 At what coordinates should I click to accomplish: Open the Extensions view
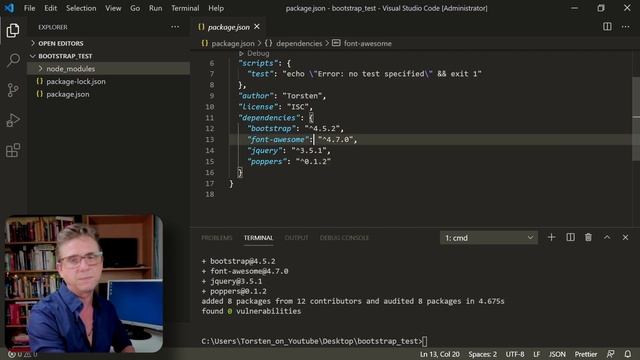[13, 150]
